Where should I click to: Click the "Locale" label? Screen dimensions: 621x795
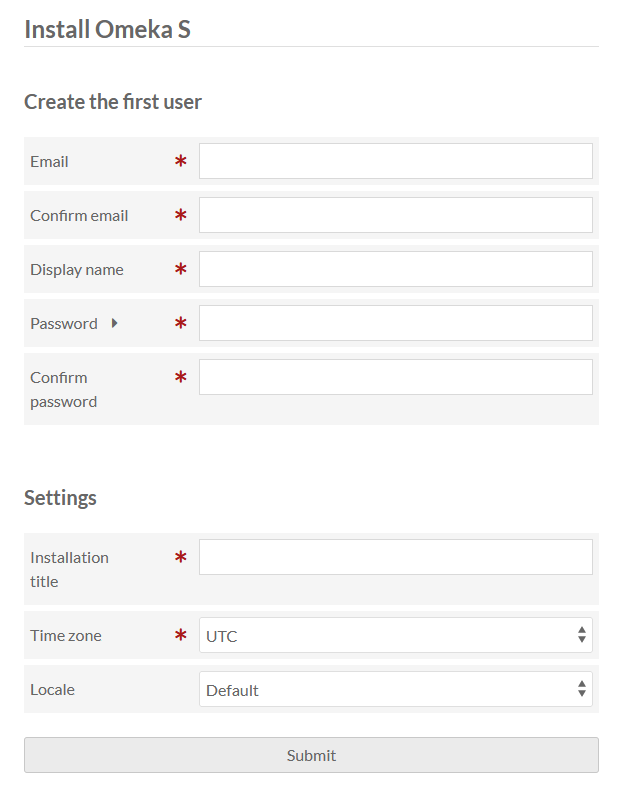coord(52,690)
